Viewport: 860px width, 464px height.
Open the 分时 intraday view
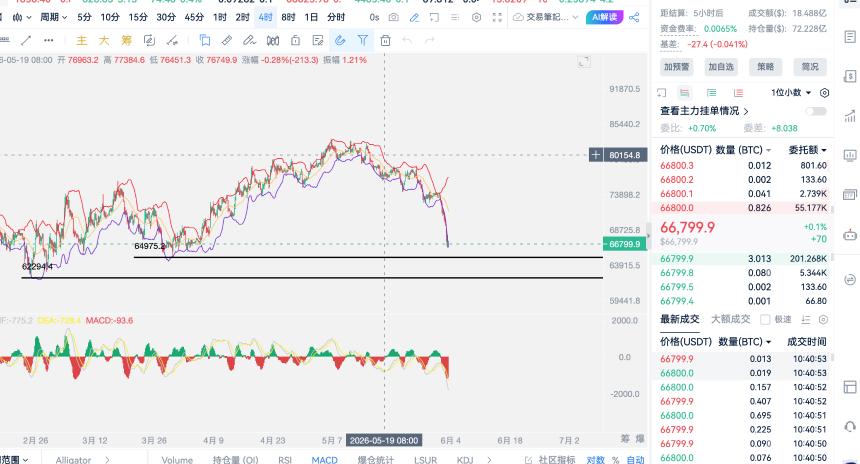(336, 18)
